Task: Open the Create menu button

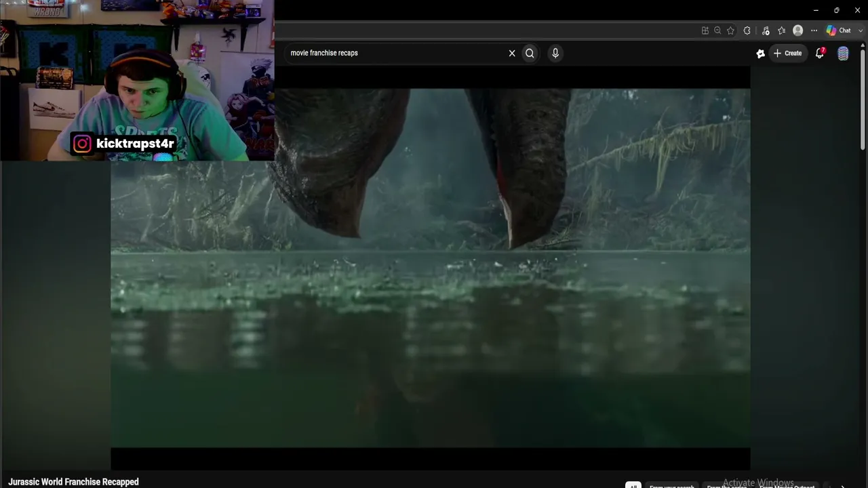Action: 787,53
